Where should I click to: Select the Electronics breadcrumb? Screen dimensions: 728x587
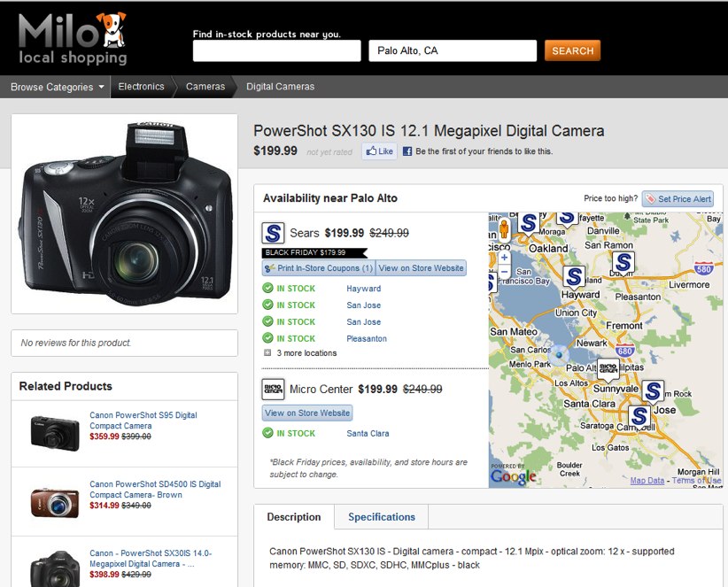tap(141, 87)
